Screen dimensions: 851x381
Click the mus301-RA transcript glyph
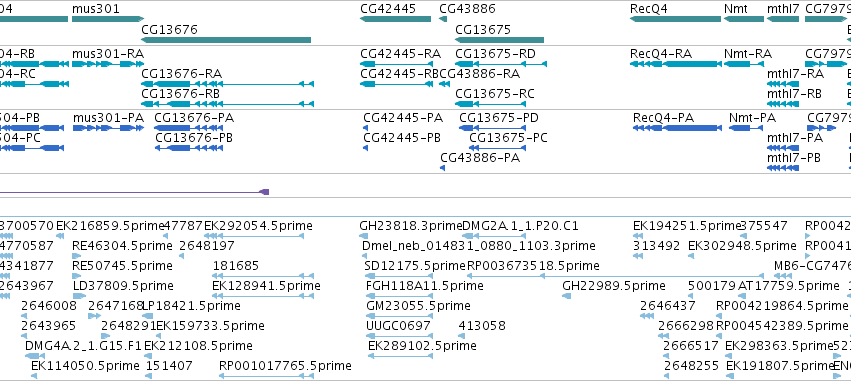point(107,64)
